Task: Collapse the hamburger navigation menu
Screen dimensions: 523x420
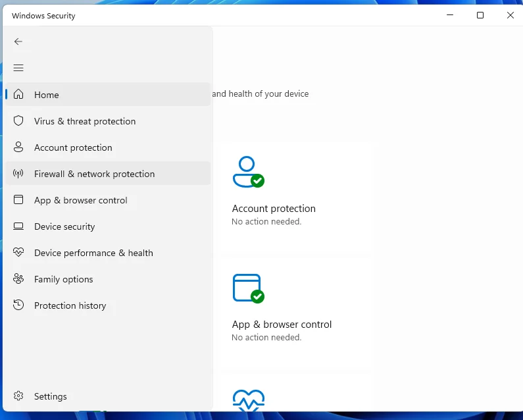Action: click(x=18, y=68)
